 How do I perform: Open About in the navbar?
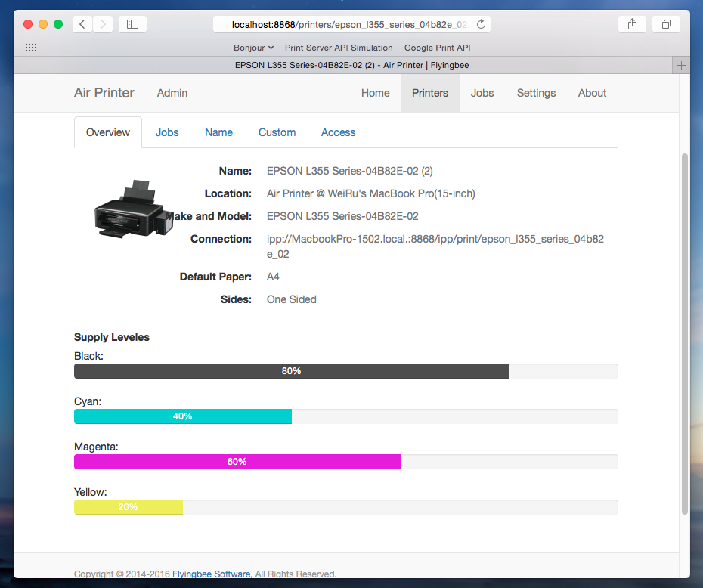point(592,93)
